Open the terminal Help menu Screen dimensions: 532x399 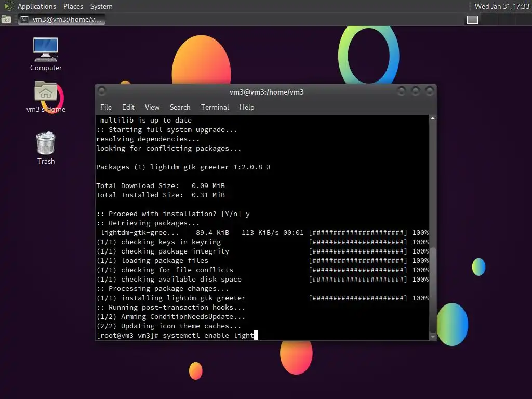coord(247,107)
